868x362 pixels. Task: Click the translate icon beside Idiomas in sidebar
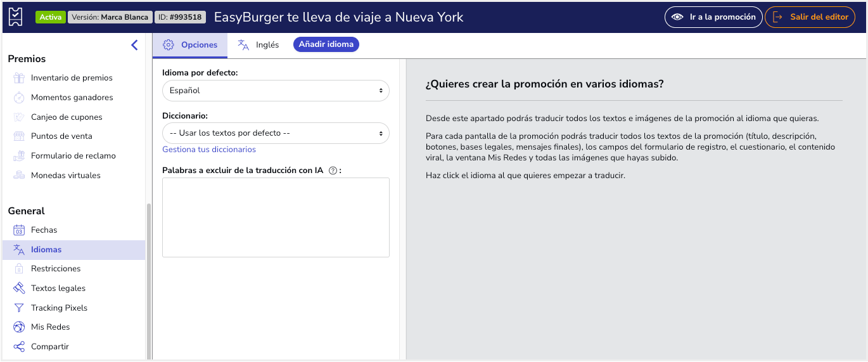(19, 250)
